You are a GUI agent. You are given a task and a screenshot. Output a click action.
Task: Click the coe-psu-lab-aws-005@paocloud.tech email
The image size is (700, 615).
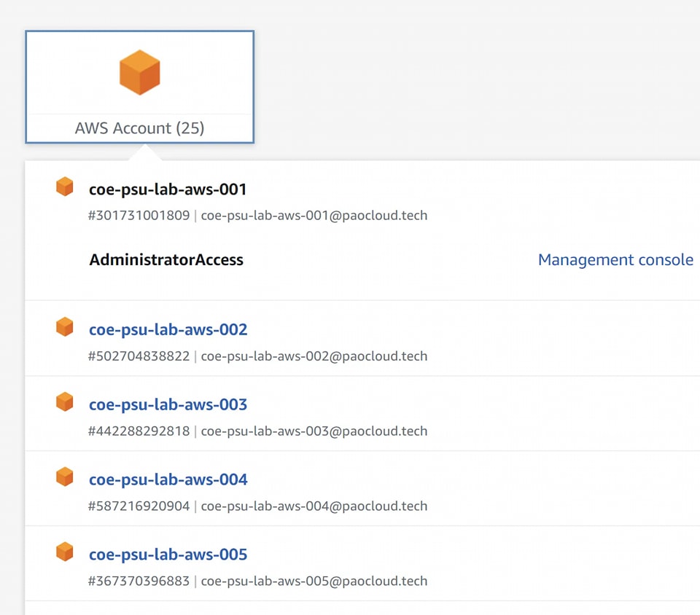tap(314, 581)
